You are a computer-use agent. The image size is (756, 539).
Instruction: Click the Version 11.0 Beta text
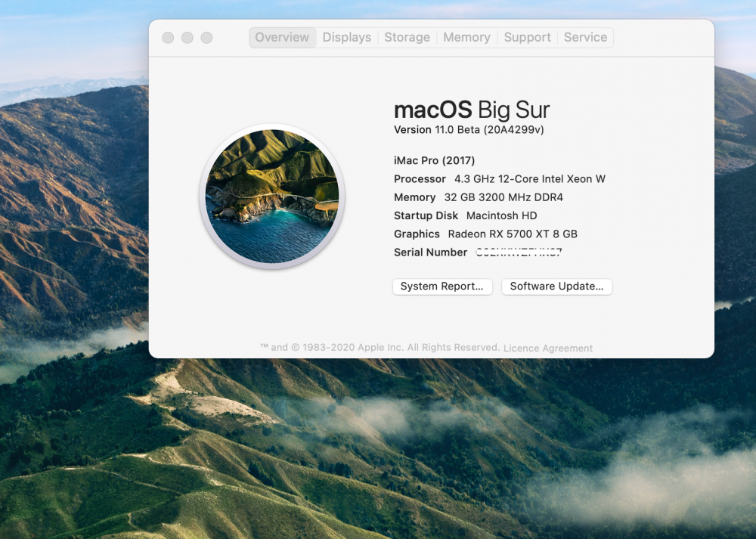click(x=469, y=130)
